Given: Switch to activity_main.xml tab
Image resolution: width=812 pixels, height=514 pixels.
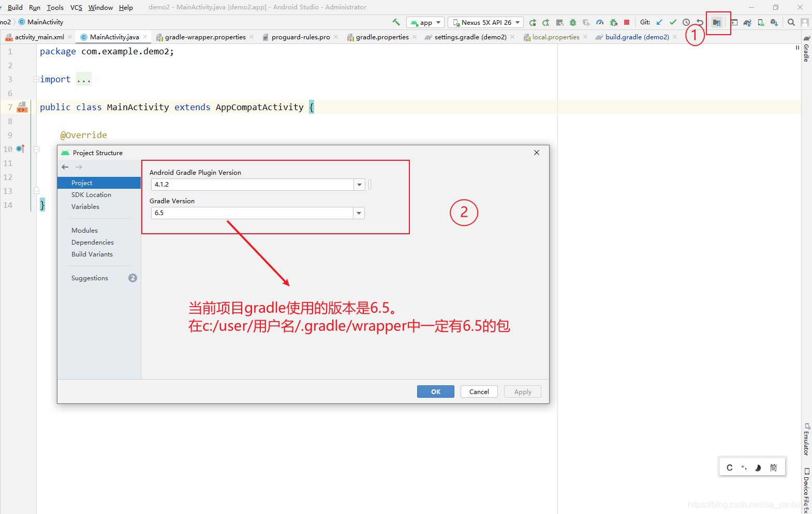Looking at the screenshot, I should point(39,37).
